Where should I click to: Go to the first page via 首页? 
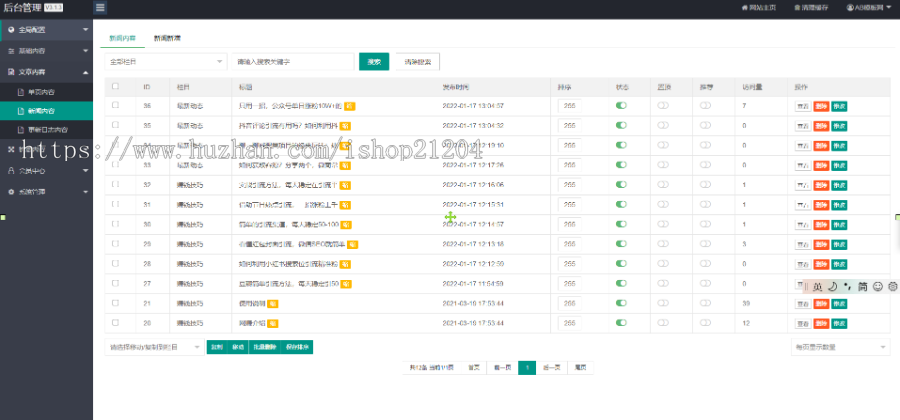click(474, 368)
